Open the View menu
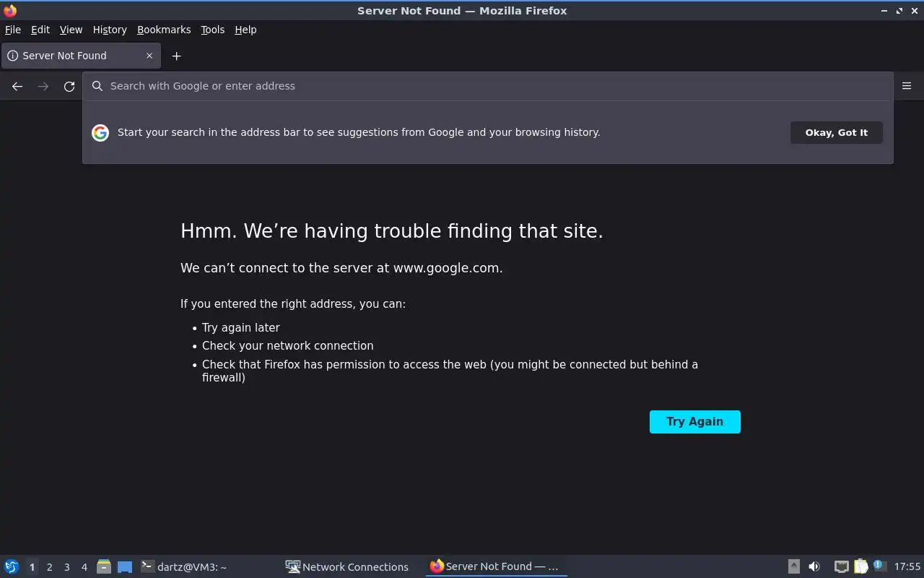924x578 pixels. coord(71,30)
